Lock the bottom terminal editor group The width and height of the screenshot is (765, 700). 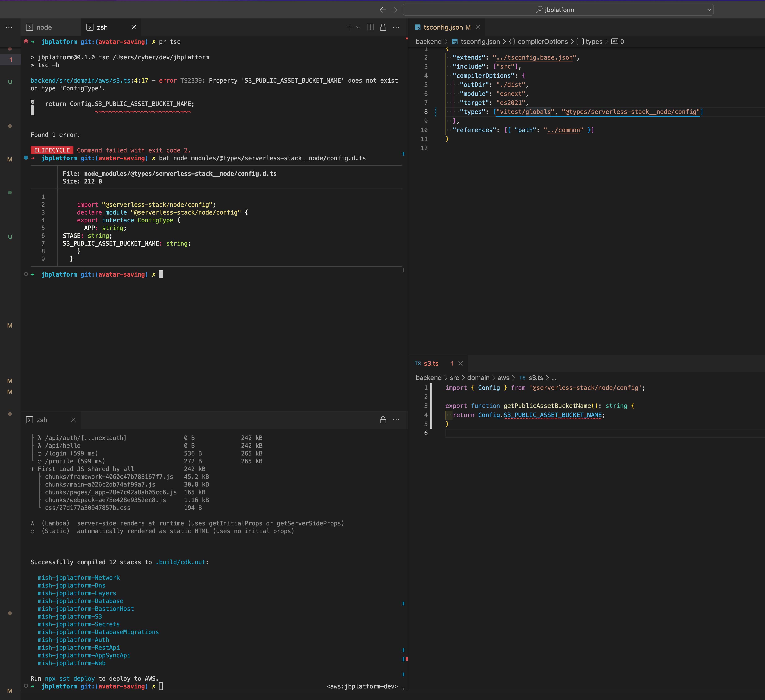383,420
